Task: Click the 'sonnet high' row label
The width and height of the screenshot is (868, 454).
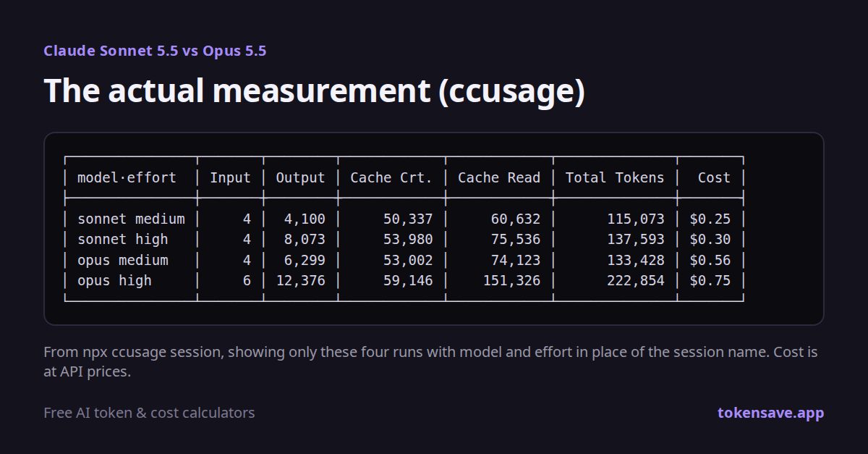Action: (x=122, y=239)
